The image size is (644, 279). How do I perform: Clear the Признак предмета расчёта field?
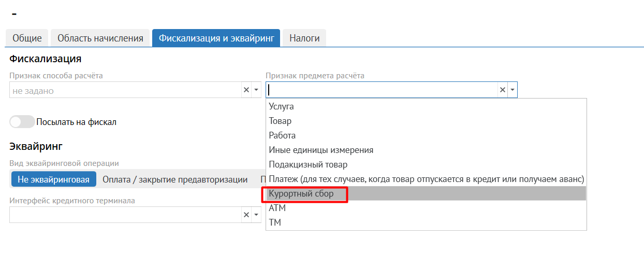502,90
